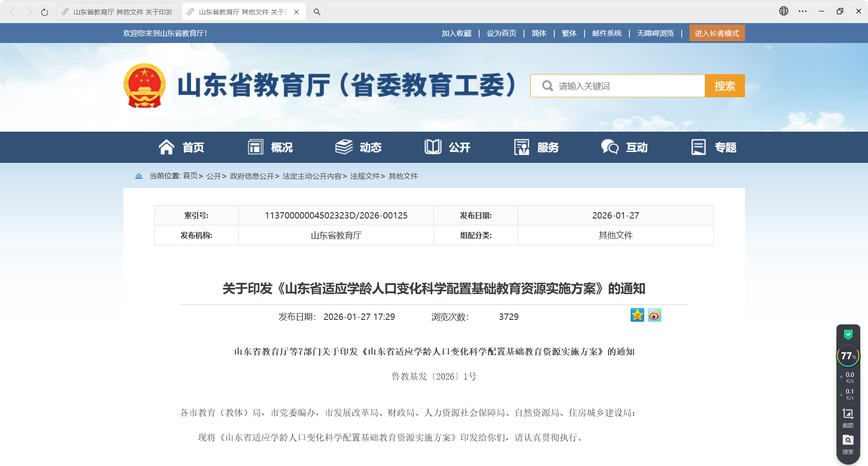The image size is (868, 466).
Task: Click the bold article title heading
Action: point(434,289)
